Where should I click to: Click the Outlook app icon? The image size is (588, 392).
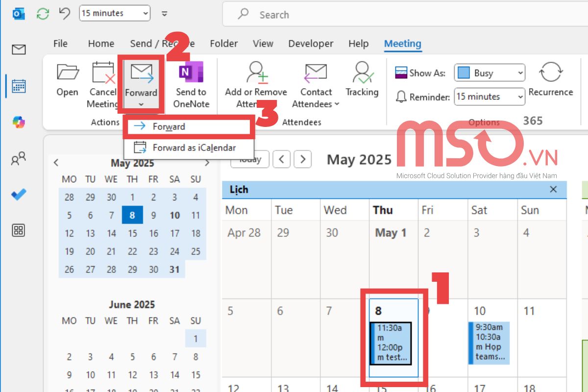[x=19, y=14]
